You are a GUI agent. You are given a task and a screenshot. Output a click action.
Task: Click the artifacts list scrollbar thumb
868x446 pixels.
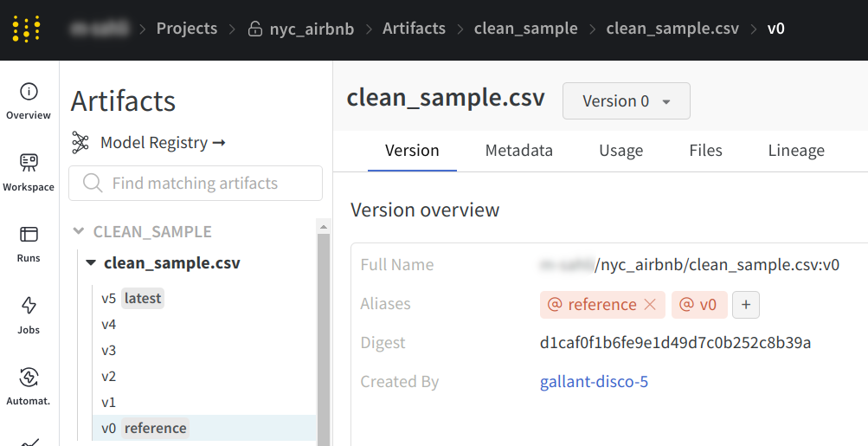(x=324, y=339)
